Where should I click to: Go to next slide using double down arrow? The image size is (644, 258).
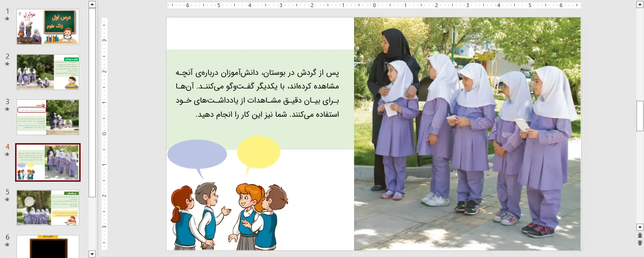(640, 243)
